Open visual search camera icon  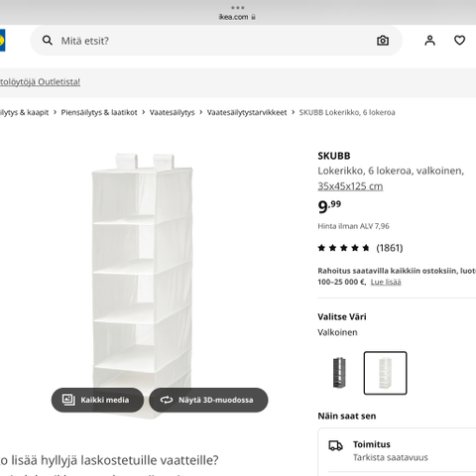pyautogui.click(x=383, y=41)
